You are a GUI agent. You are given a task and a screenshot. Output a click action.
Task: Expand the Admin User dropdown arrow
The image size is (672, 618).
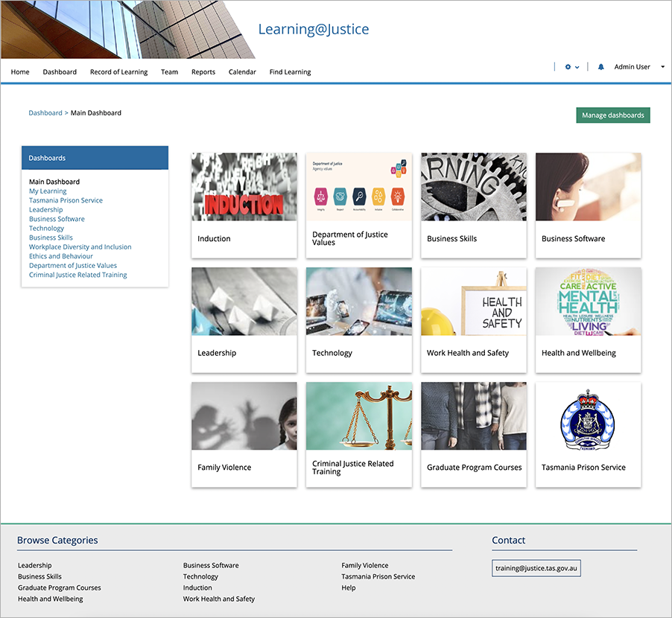point(662,67)
